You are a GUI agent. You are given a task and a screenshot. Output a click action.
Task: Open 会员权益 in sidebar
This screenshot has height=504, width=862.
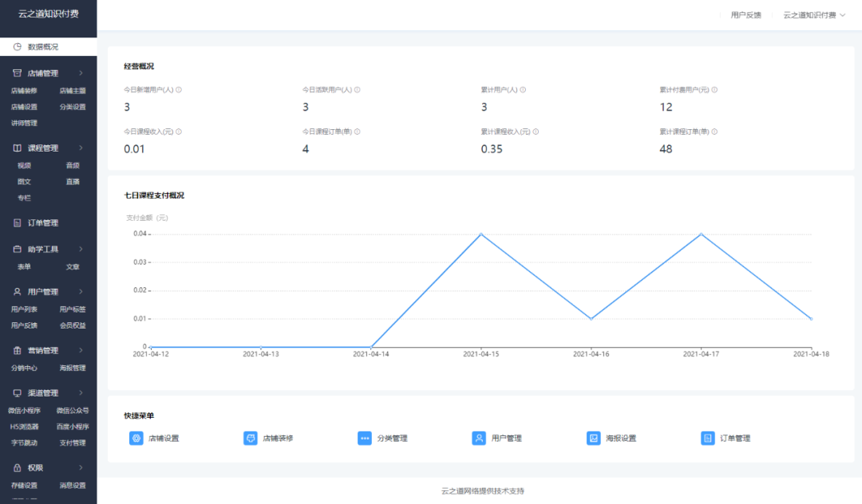pos(73,325)
